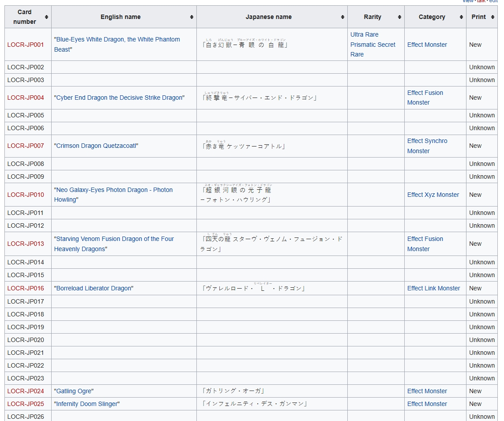Click New print value in LOCR-JP001 row
Viewport: 504px width, 421px height.
475,45
